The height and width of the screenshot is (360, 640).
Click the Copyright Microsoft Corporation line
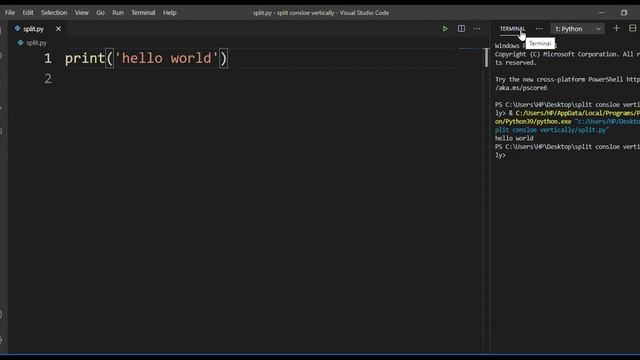pos(567,54)
